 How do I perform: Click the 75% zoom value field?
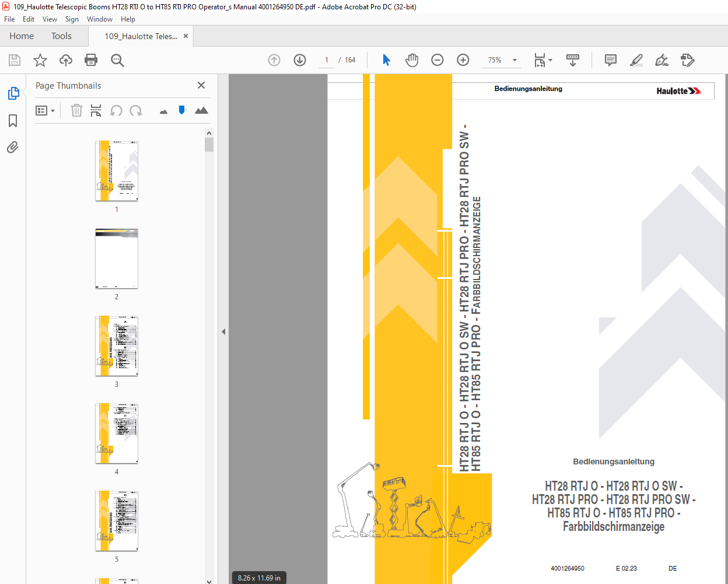click(x=495, y=60)
